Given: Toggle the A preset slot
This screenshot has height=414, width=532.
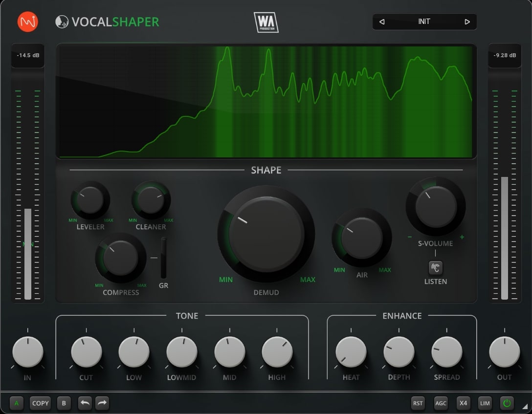Looking at the screenshot, I should coord(17,403).
